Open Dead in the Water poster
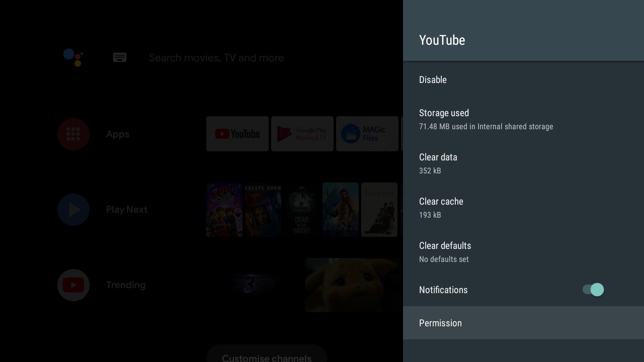Image resolution: width=644 pixels, height=362 pixels. point(302,210)
